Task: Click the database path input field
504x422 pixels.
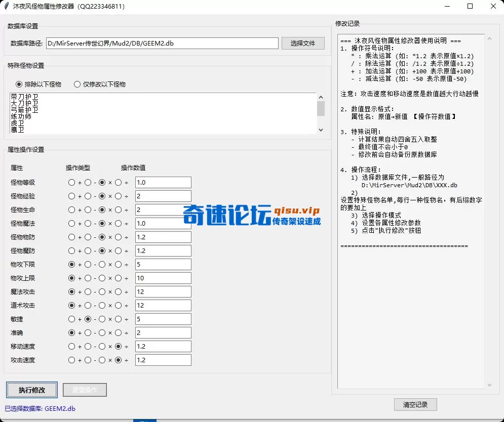Action: click(x=162, y=43)
